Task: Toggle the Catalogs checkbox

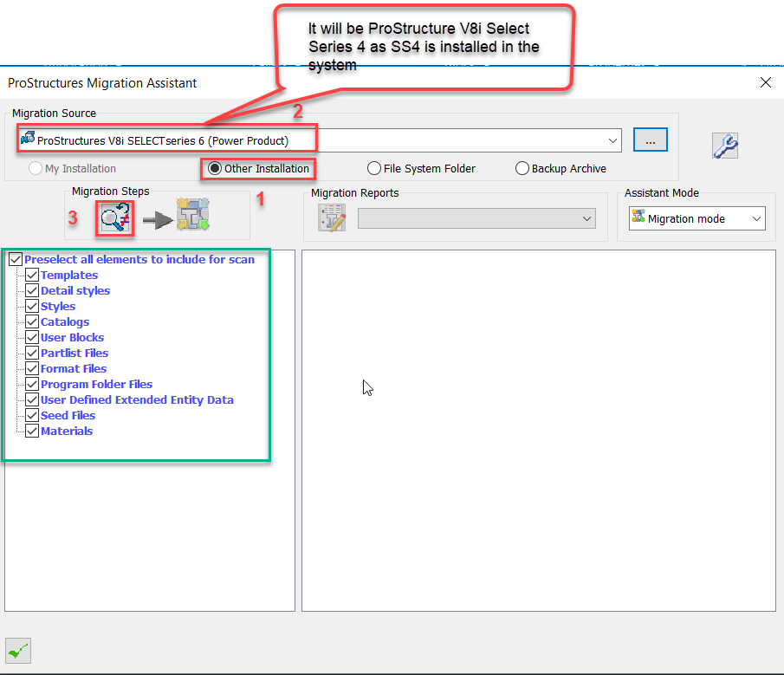Action: [32, 321]
